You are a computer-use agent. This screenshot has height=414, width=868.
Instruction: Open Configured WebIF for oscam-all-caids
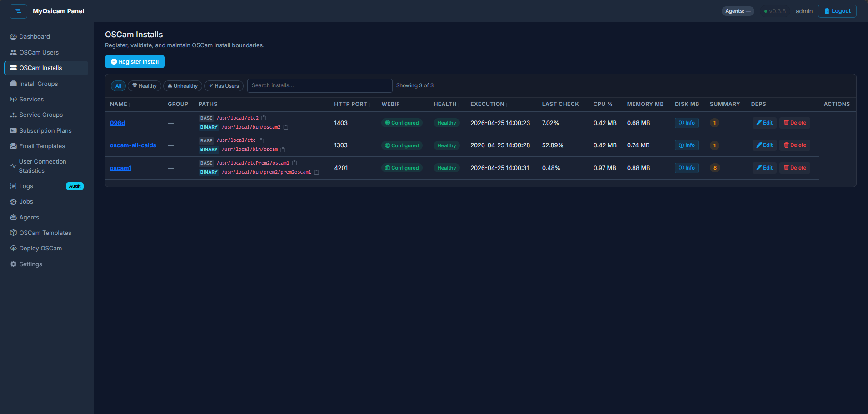click(x=402, y=145)
